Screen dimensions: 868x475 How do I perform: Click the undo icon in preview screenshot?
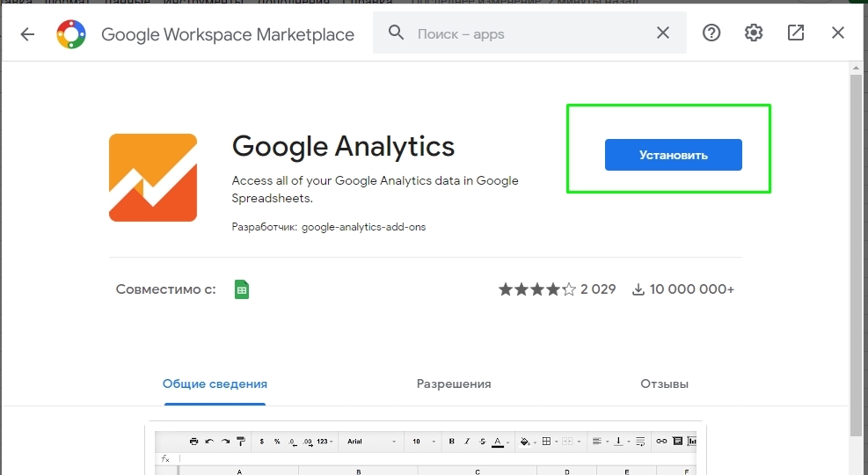point(209,442)
